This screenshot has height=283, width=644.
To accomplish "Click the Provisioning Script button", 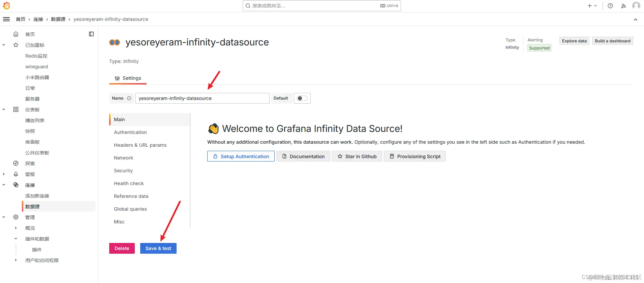I will [x=415, y=156].
